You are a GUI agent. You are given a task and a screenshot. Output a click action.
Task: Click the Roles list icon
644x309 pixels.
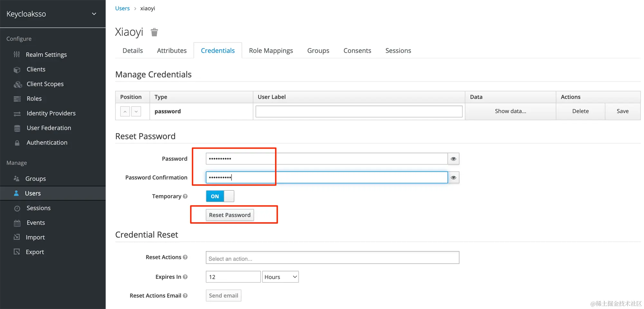click(x=17, y=99)
